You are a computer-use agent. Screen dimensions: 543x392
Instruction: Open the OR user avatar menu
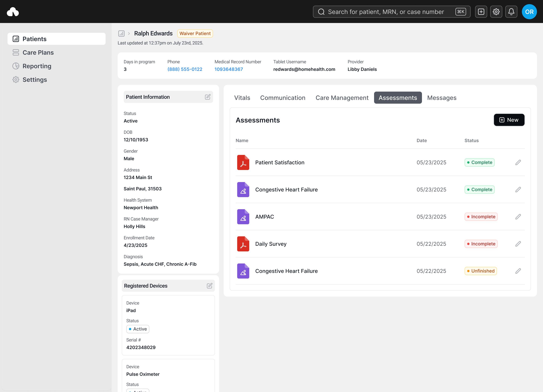tap(529, 12)
